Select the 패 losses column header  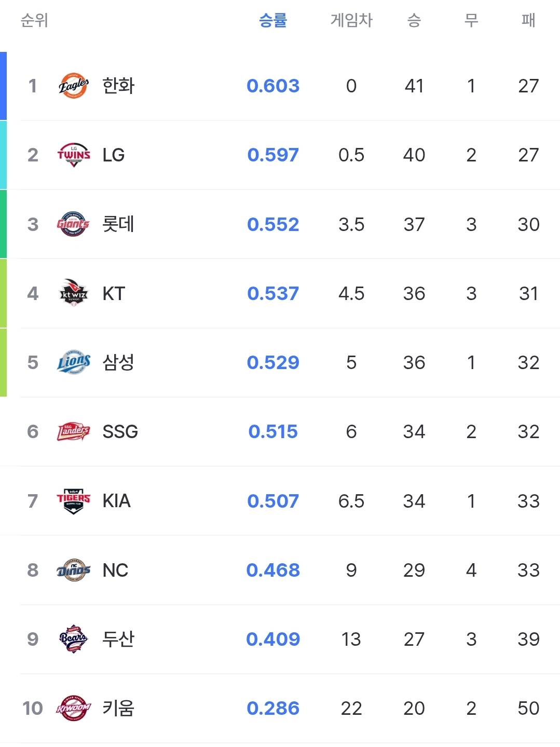point(528,20)
